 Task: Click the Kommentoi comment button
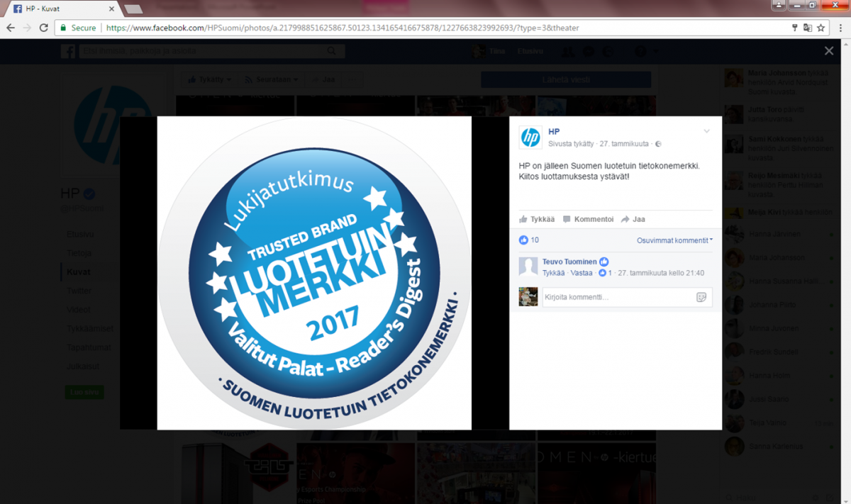(x=588, y=219)
